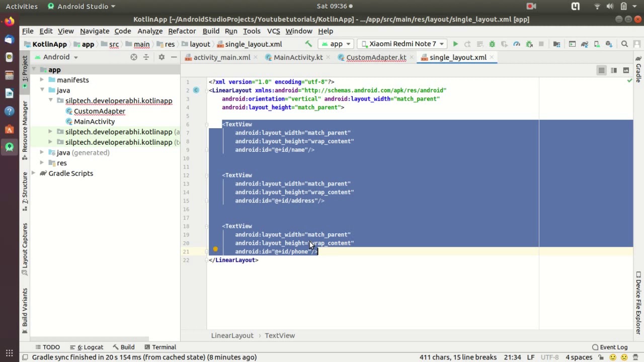Collapse the java folder in project tree
The width and height of the screenshot is (644, 362).
click(x=42, y=90)
